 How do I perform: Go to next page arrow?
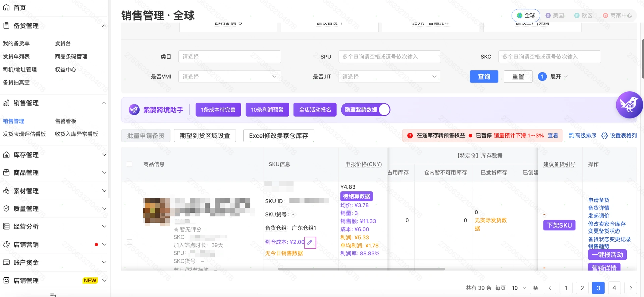coord(631,288)
